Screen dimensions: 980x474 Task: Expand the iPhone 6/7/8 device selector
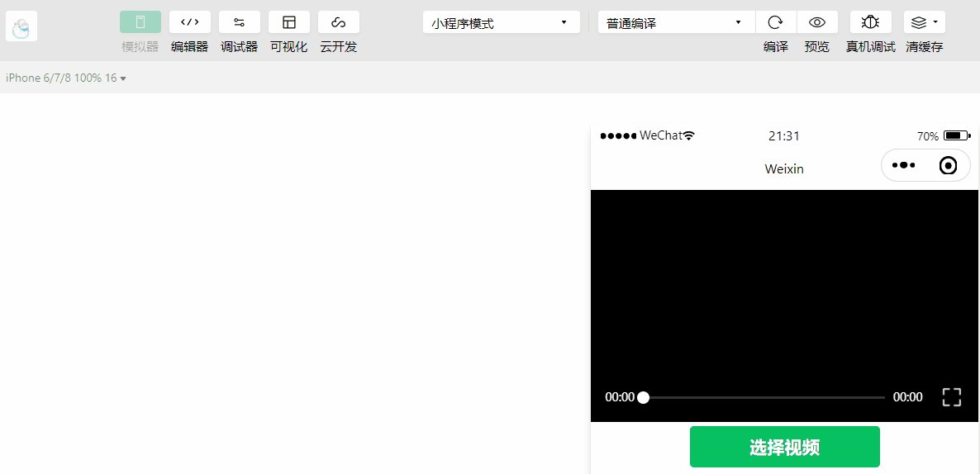click(66, 78)
